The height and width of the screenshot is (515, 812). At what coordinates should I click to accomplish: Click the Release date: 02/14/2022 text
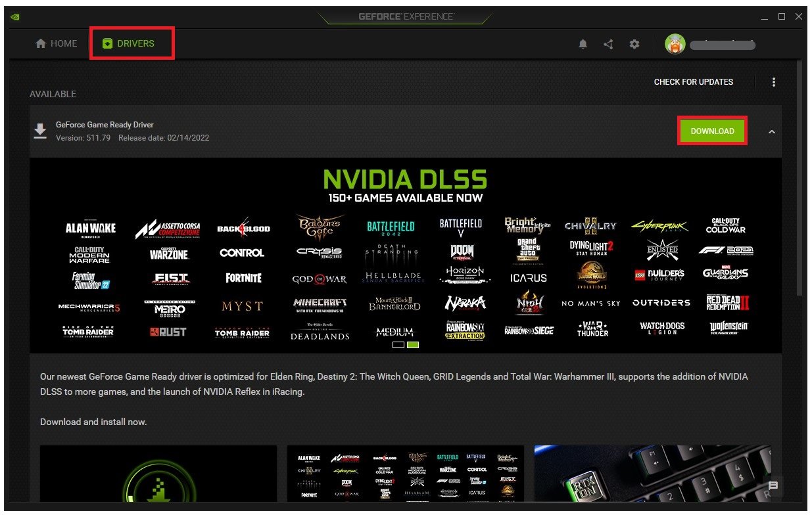coord(164,138)
